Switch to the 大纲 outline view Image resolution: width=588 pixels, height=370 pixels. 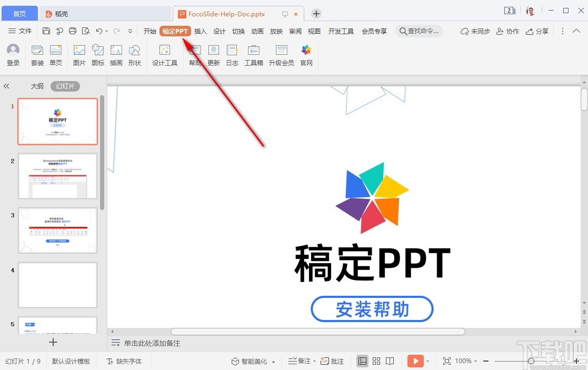click(37, 85)
